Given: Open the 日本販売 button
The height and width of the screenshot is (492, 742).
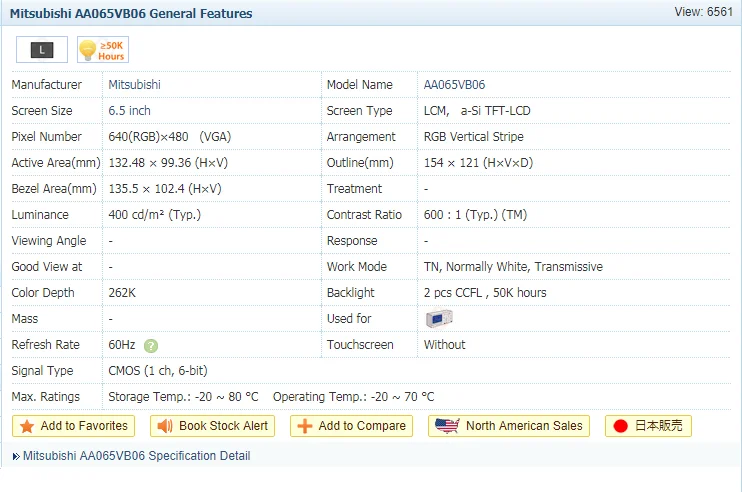Looking at the screenshot, I should 648,426.
